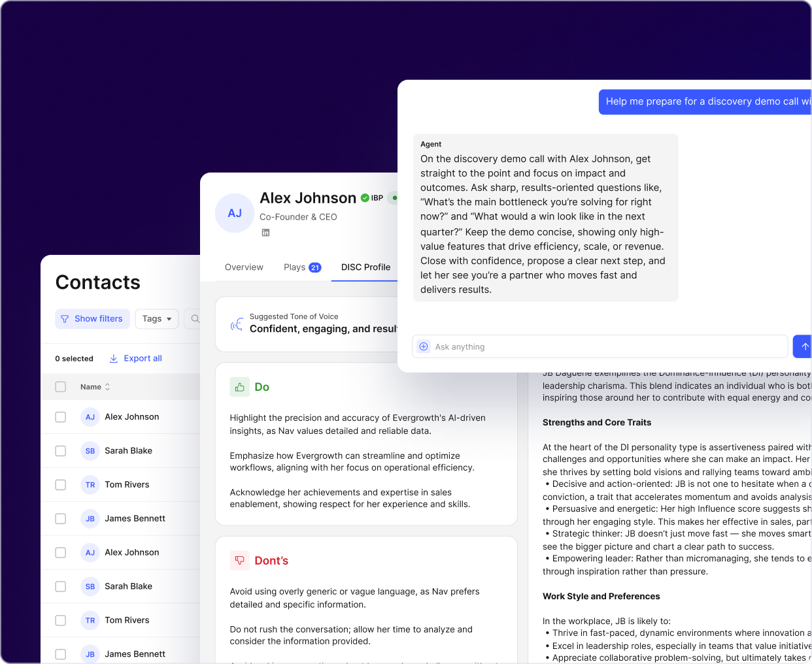This screenshot has height=664, width=812.
Task: Check the select-all checkbox in Name header
Action: (60, 386)
